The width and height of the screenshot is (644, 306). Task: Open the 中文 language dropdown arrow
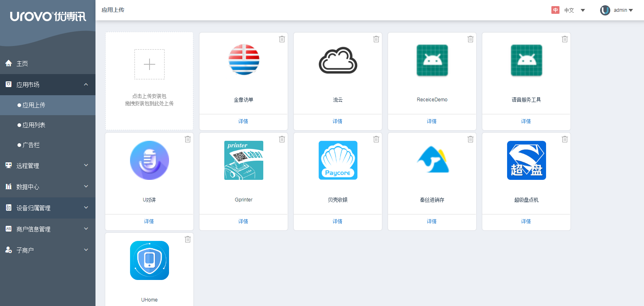(583, 11)
